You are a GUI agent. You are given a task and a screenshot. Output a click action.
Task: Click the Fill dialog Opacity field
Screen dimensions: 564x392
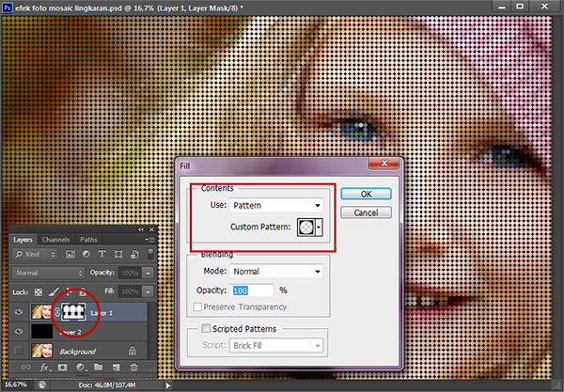point(251,290)
